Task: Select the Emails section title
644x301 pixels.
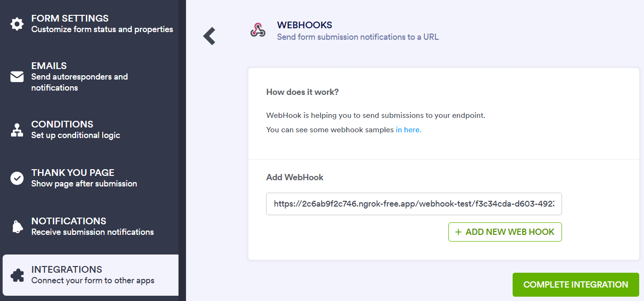Action: coord(49,66)
